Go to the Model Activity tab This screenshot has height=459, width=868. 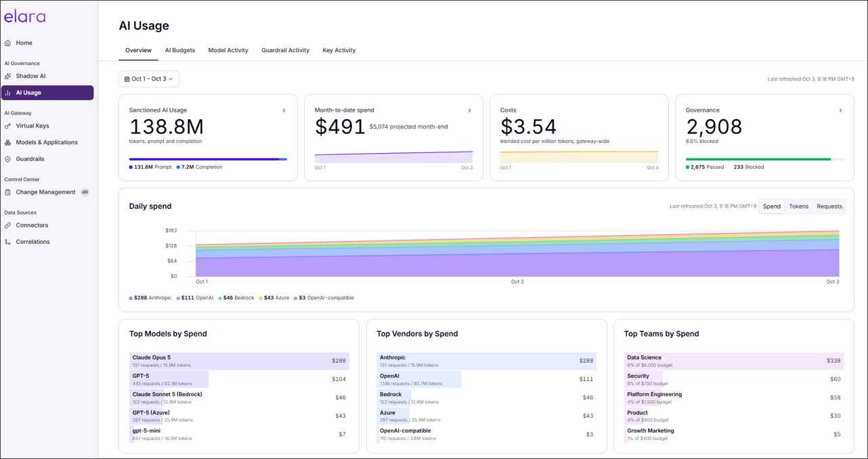point(228,50)
